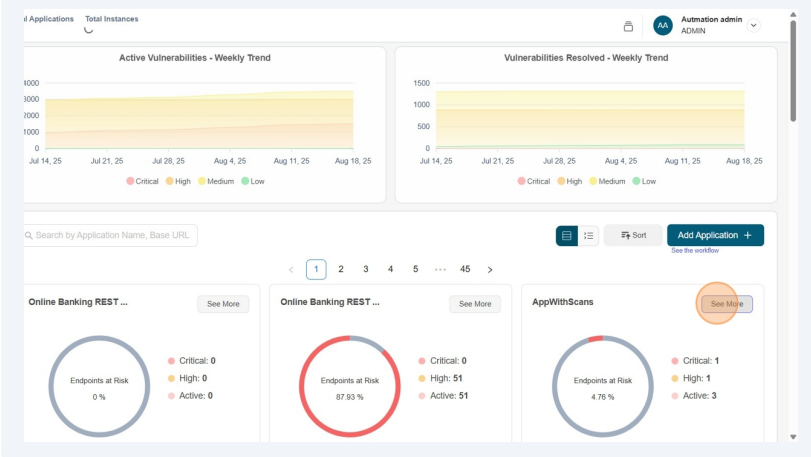Click the Sort button
811x457 pixels.
pyautogui.click(x=633, y=235)
